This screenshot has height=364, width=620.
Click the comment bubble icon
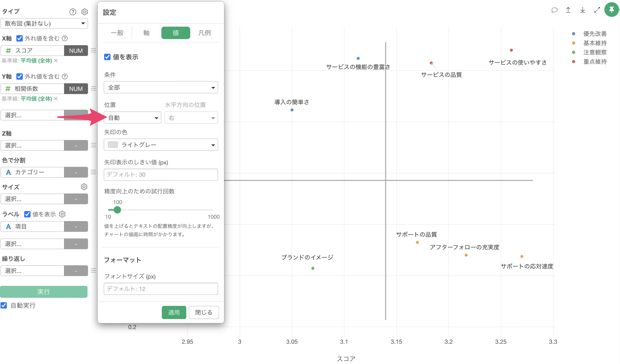554,10
